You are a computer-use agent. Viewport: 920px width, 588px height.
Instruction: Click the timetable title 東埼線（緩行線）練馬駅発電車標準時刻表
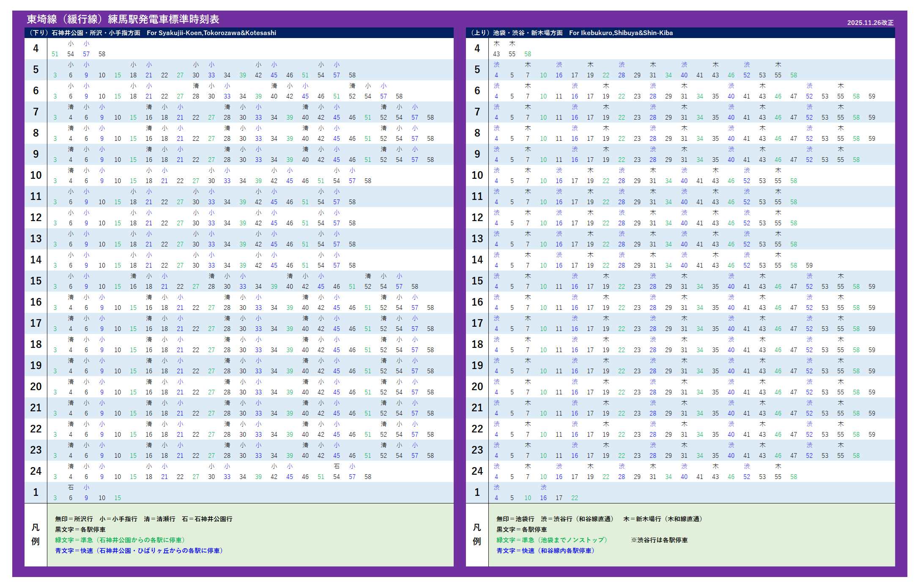coord(123,19)
